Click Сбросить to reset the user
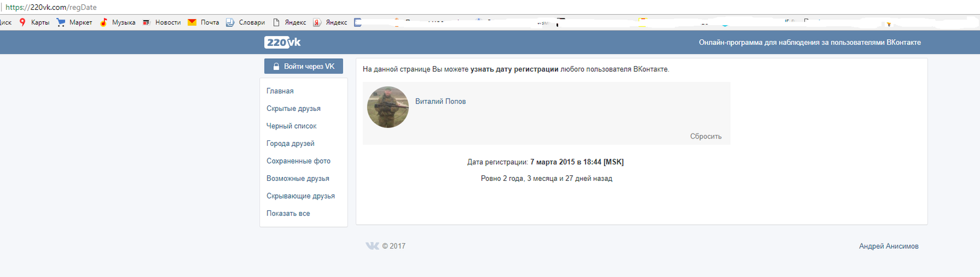The width and height of the screenshot is (980, 277). (706, 136)
